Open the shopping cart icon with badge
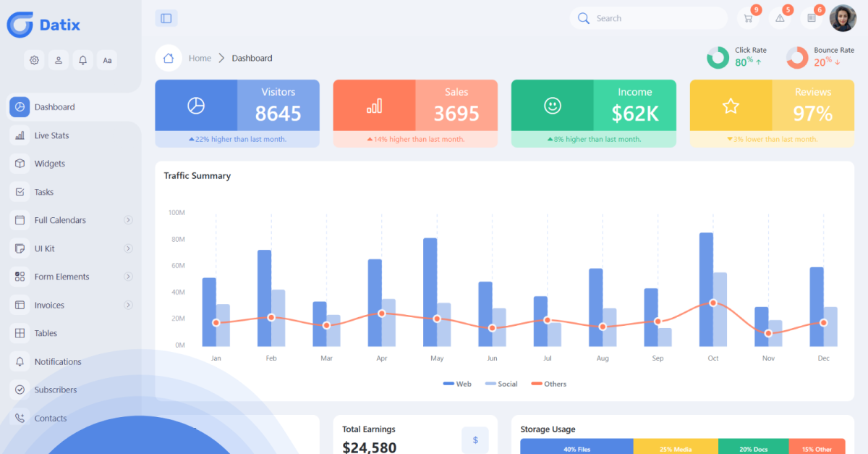This screenshot has height=454, width=868. pos(748,19)
